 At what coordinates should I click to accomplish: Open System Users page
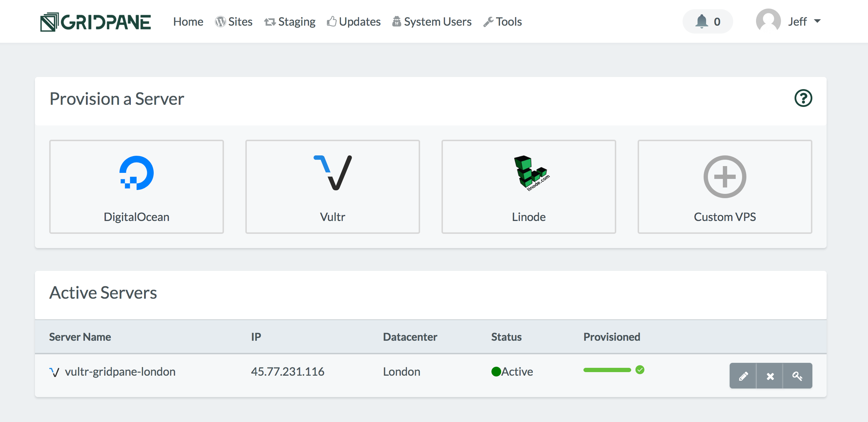pyautogui.click(x=432, y=22)
